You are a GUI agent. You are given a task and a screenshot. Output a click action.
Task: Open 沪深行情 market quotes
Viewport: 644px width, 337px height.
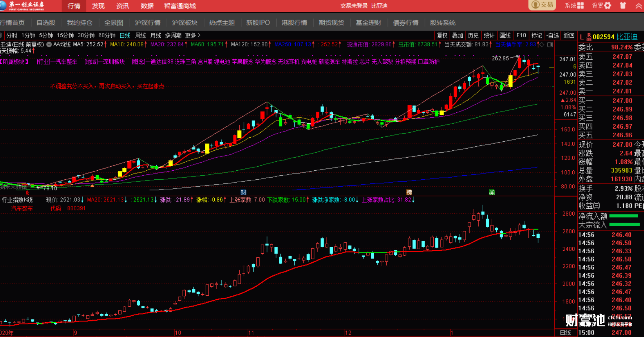[x=148, y=23]
